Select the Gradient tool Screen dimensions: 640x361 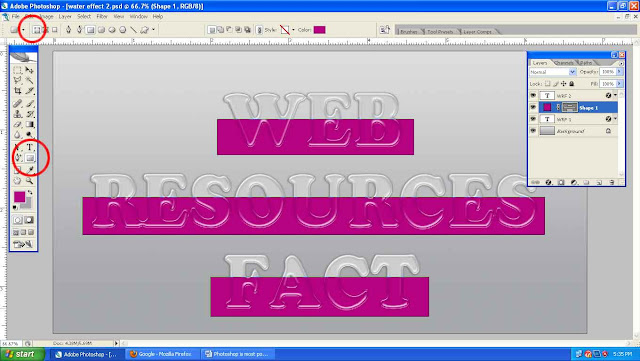coord(29,125)
